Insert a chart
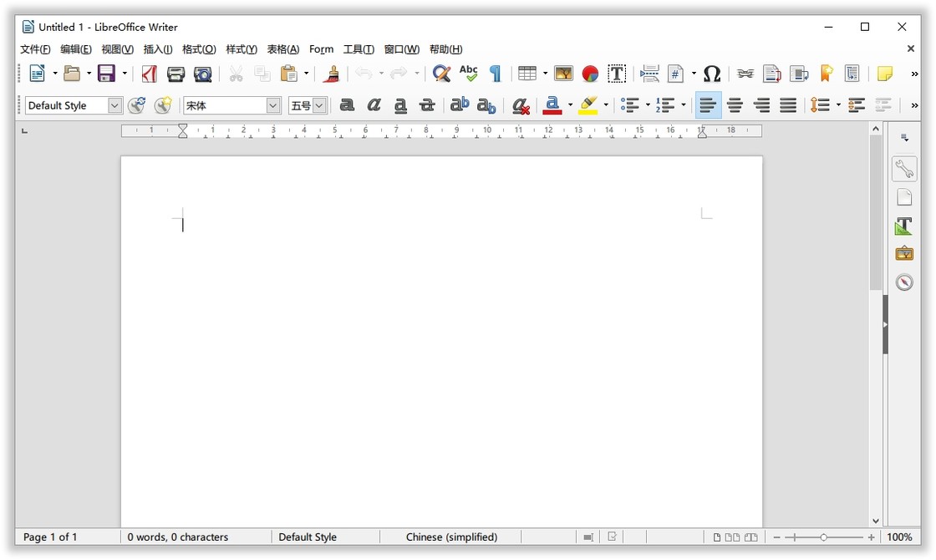Screen dimensions: 936x560 coord(590,74)
